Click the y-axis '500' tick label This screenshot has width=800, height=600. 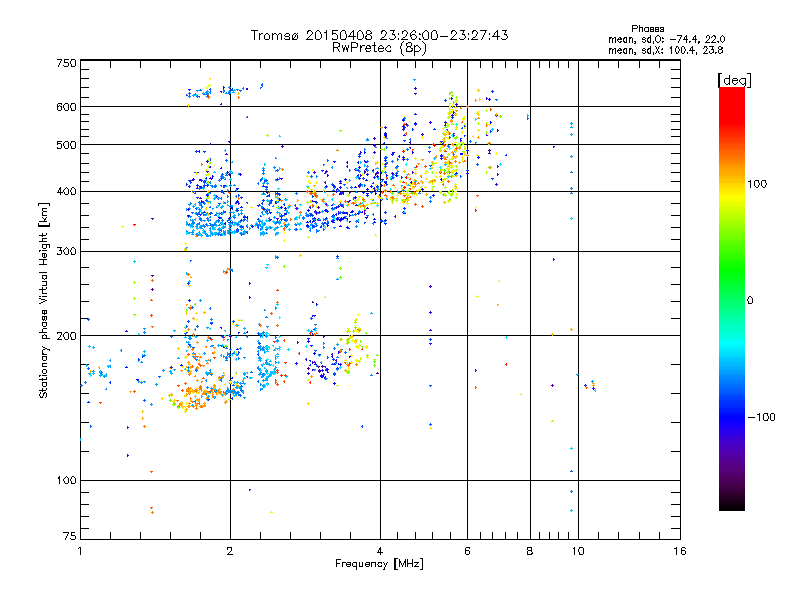point(66,145)
